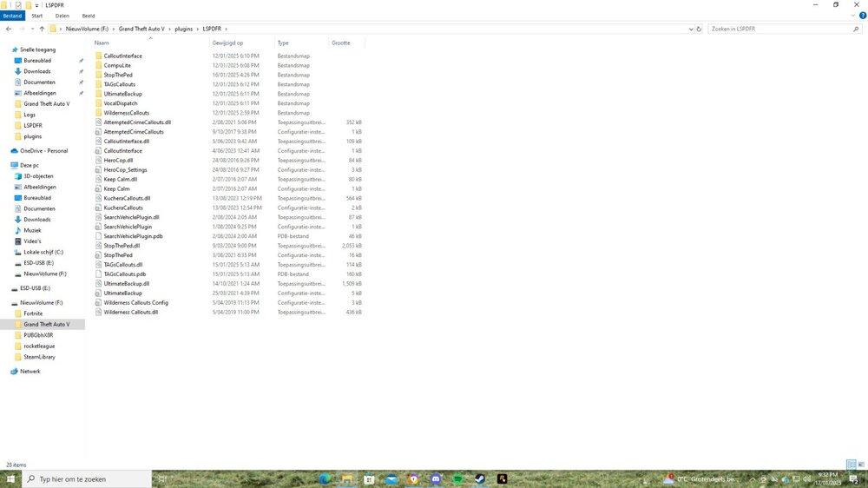Image resolution: width=868 pixels, height=488 pixels.
Task: Open the Rockstar Games Launcher taskbar icon
Action: coord(502,479)
